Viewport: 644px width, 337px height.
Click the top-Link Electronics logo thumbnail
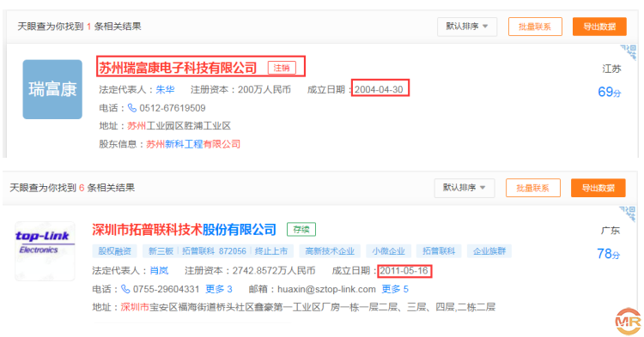pyautogui.click(x=45, y=251)
